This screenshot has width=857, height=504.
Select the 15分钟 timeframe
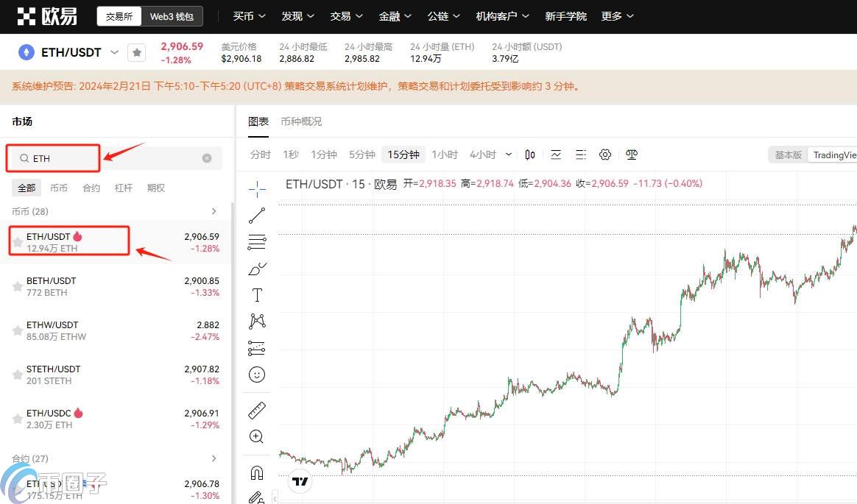(403, 155)
